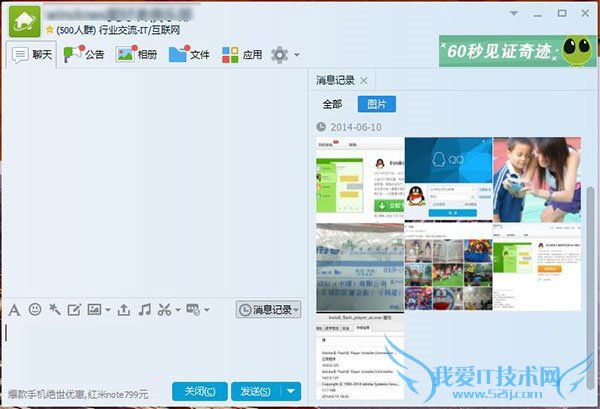Open the 公告 announcements tab
The height and width of the screenshot is (409, 600).
84,55
